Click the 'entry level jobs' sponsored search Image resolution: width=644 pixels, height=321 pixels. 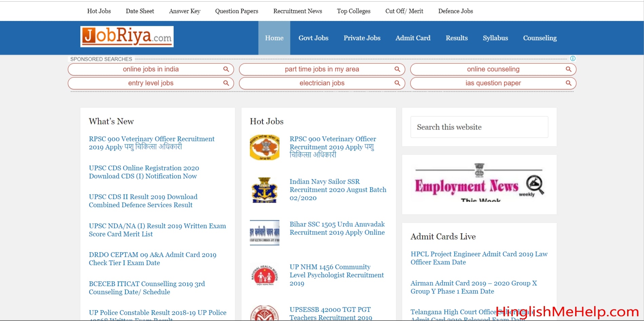tap(151, 83)
